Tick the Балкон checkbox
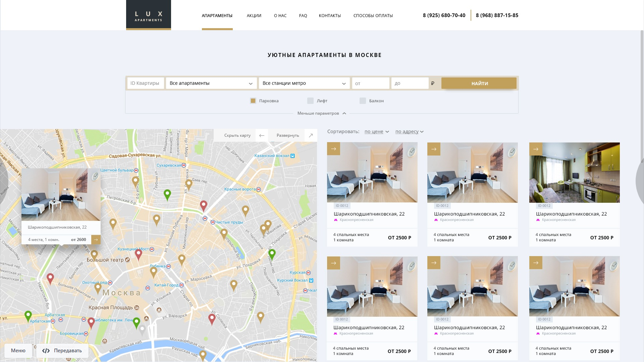Viewport: 644px width, 362px height. click(363, 101)
